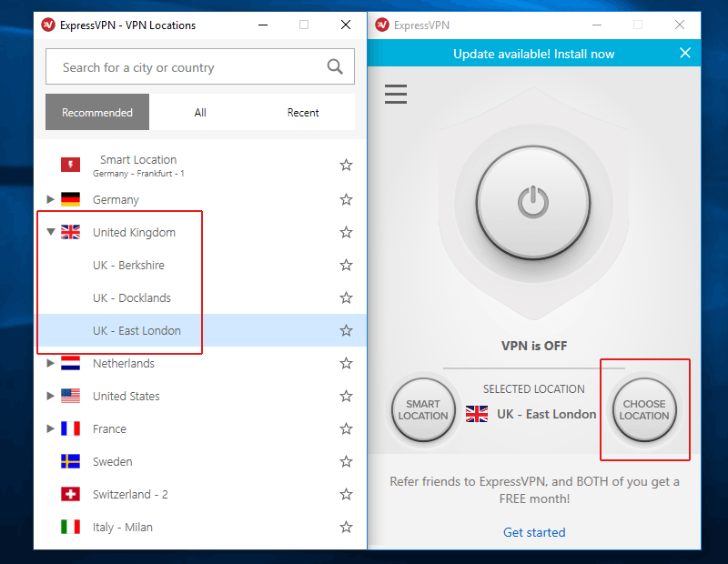Image resolution: width=728 pixels, height=564 pixels.
Task: Add Switzerland - 2 to favorites star
Action: tap(346, 494)
